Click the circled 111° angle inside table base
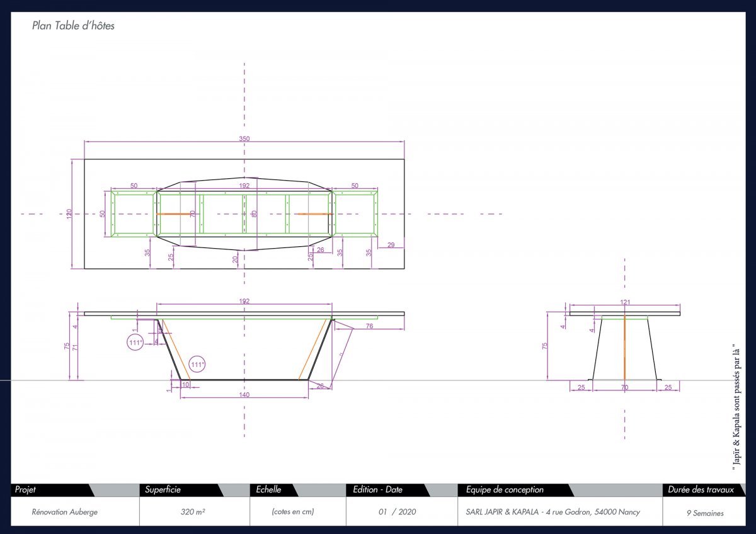 198,365
